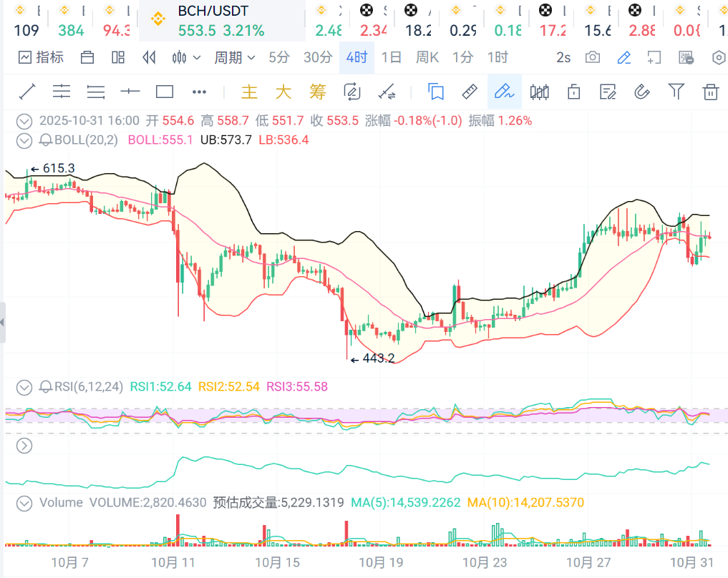
Task: Select the trend line drawing tool
Action: pyautogui.click(x=27, y=92)
